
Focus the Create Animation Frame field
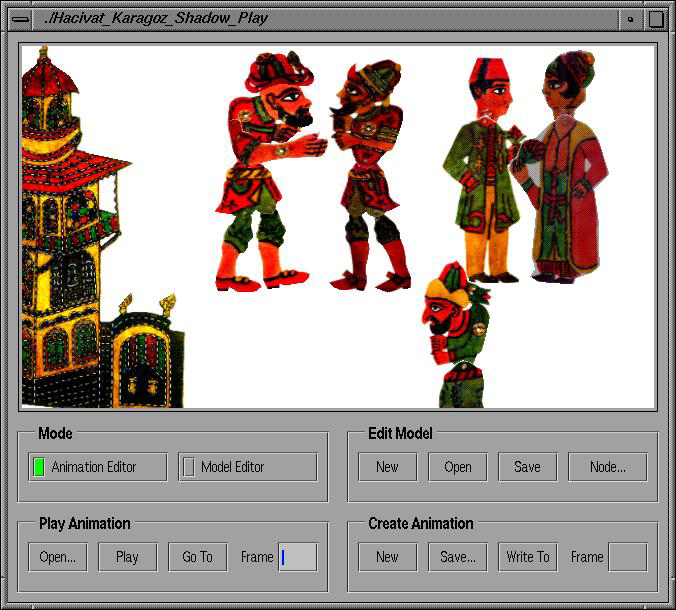[x=627, y=557]
